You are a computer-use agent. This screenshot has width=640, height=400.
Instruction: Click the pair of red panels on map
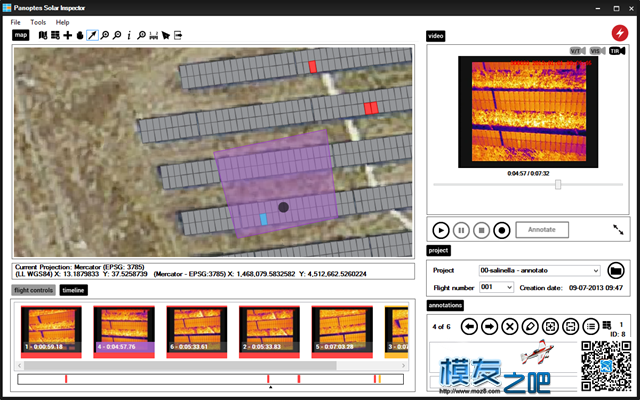tap(371, 108)
